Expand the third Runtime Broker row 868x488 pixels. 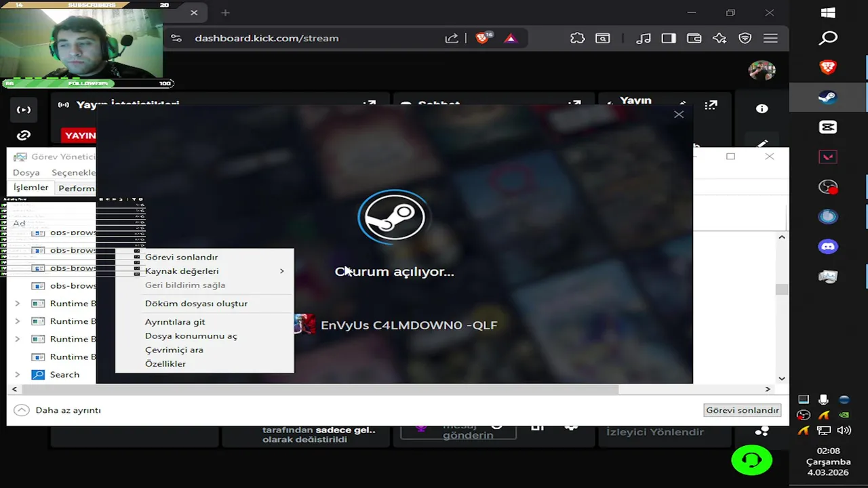coord(18,339)
